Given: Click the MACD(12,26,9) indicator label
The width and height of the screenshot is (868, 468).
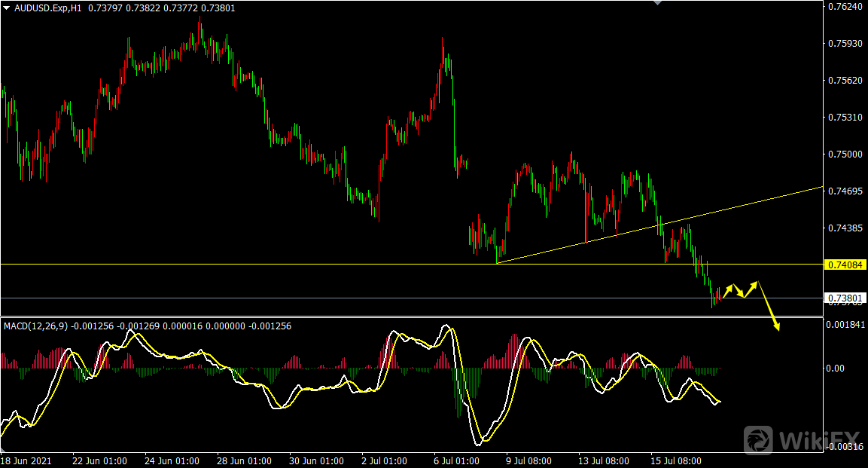Looking at the screenshot, I should click(35, 326).
